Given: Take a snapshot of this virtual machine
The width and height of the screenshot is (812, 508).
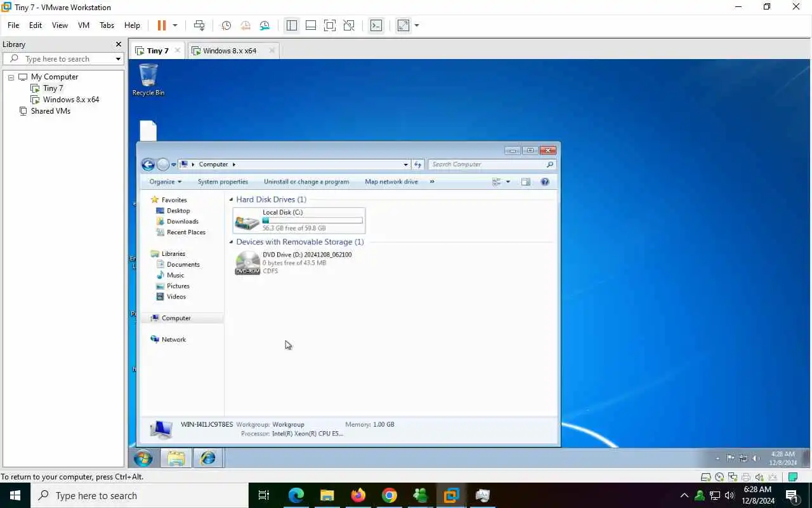Looking at the screenshot, I should click(226, 25).
